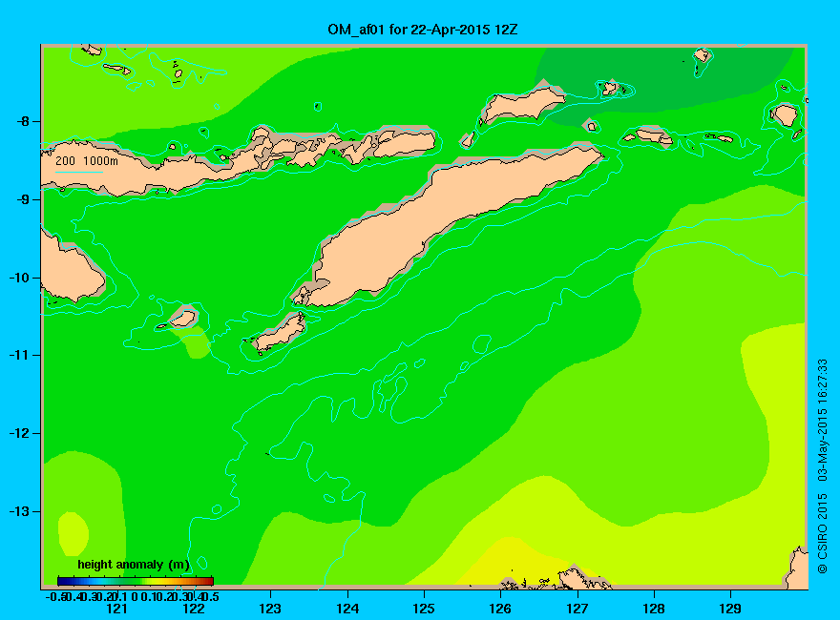The image size is (840, 620).
Task: Click the plot title OM_af01 for 22-Apr-2015 12Z
Action: click(423, 30)
